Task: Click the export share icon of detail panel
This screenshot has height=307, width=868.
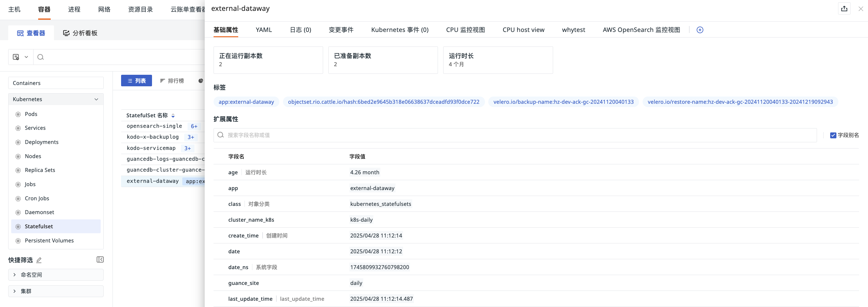Action: coord(844,9)
